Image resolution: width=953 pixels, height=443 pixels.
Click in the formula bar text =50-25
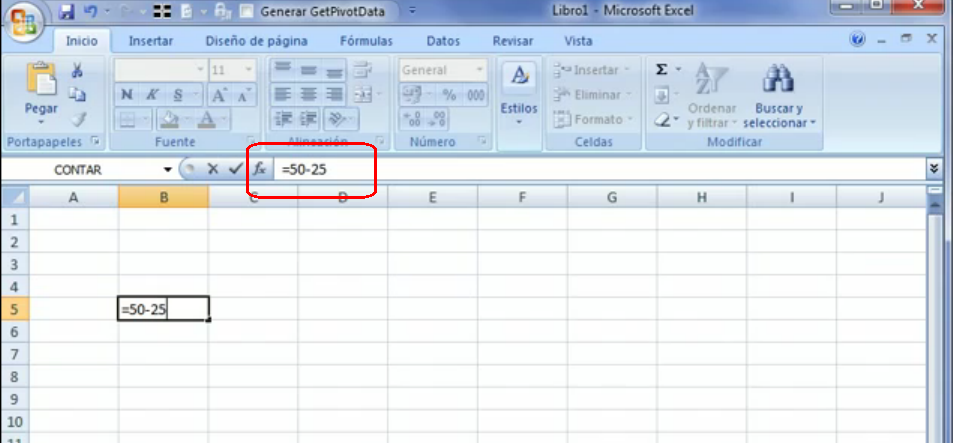(x=304, y=170)
